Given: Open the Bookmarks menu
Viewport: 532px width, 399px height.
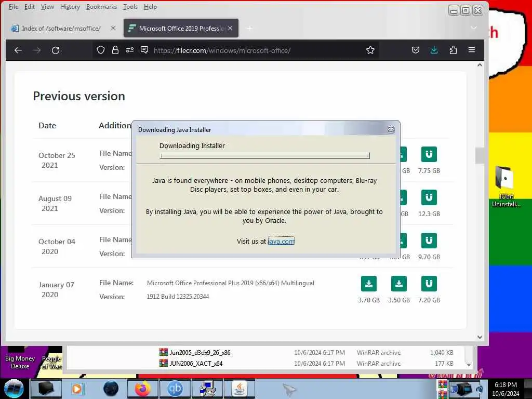Looking at the screenshot, I should coord(101,7).
